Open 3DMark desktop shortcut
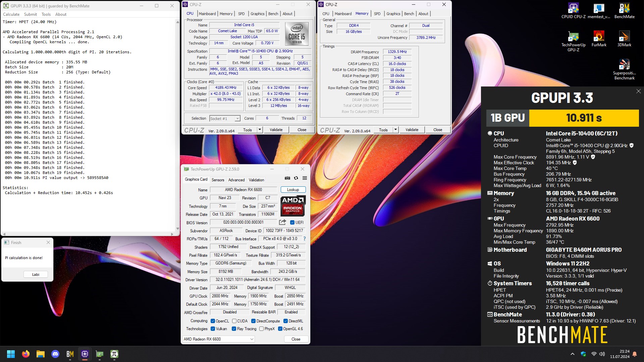This screenshot has height=362, width=644. [624, 39]
